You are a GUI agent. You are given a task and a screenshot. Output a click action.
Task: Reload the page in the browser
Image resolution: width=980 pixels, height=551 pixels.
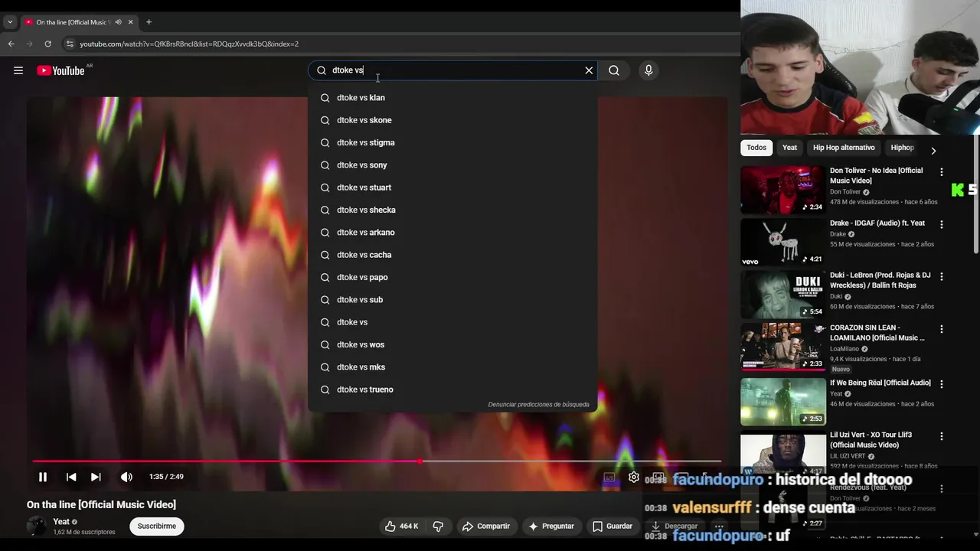coord(47,44)
